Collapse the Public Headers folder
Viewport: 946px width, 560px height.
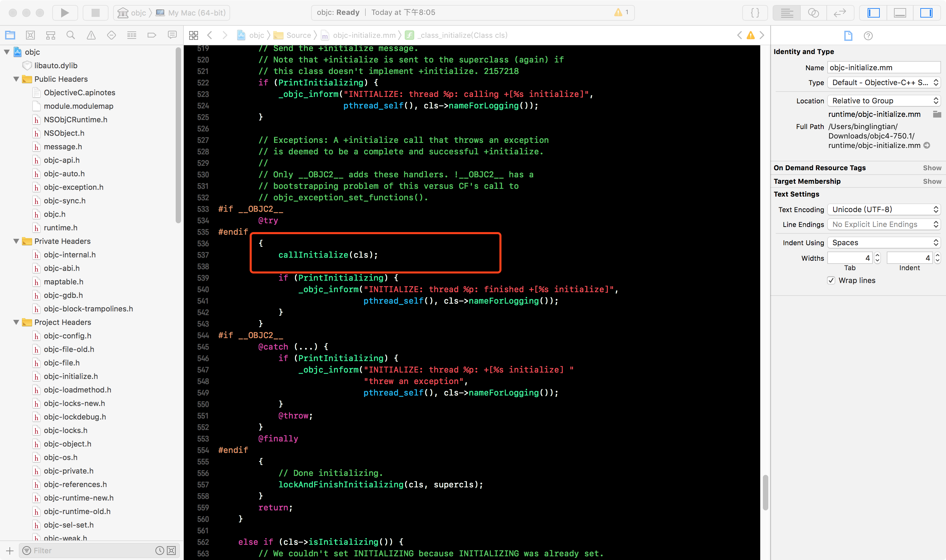[16, 79]
